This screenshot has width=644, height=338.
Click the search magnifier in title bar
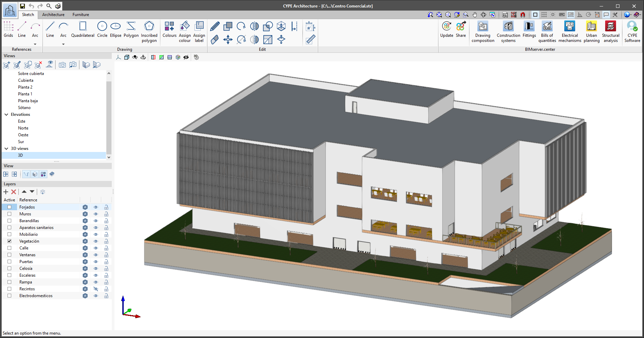tap(49, 6)
